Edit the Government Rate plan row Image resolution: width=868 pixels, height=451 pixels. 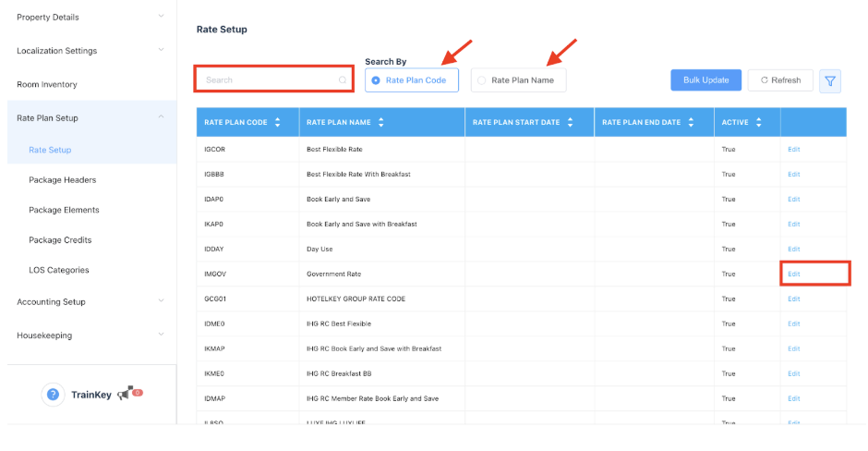[794, 274]
